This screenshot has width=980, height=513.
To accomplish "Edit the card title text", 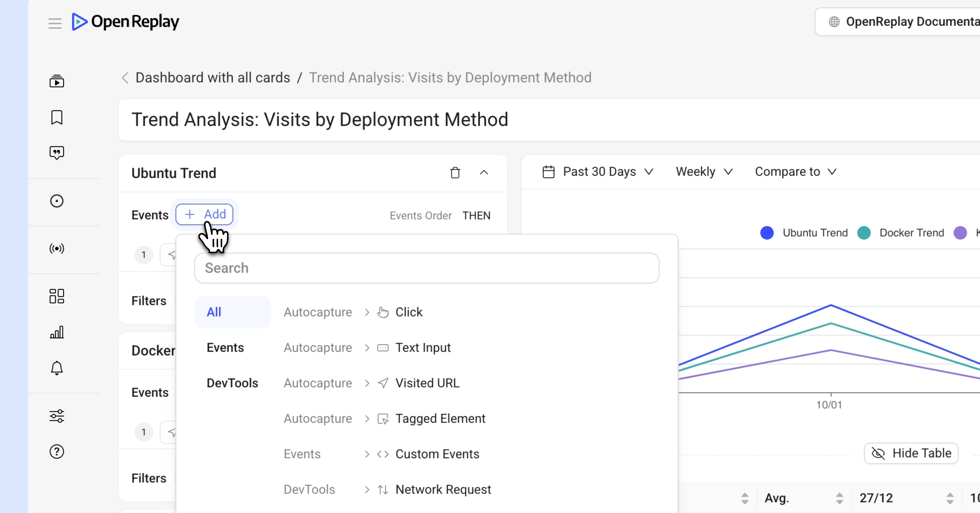I will coord(319,119).
